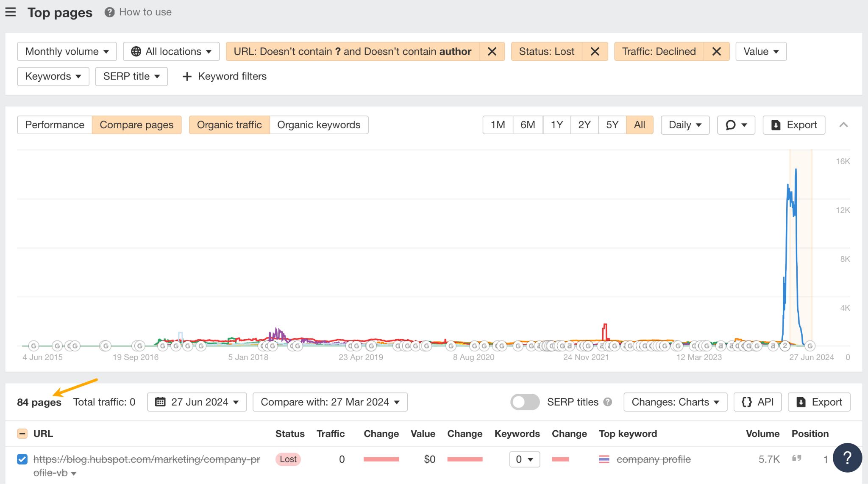
Task: Toggle the checkbox next to the HubSpot URL
Action: point(22,459)
